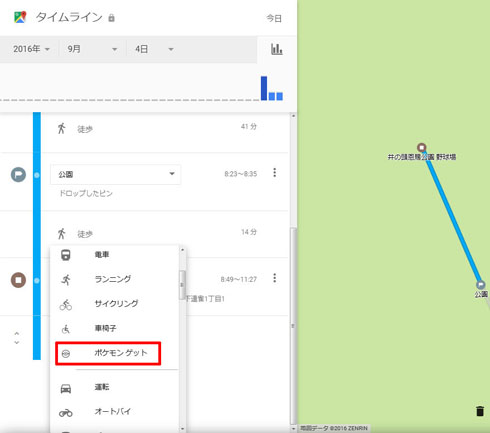
Task: Click the tall dark blue histogram bar
Action: coord(264,88)
